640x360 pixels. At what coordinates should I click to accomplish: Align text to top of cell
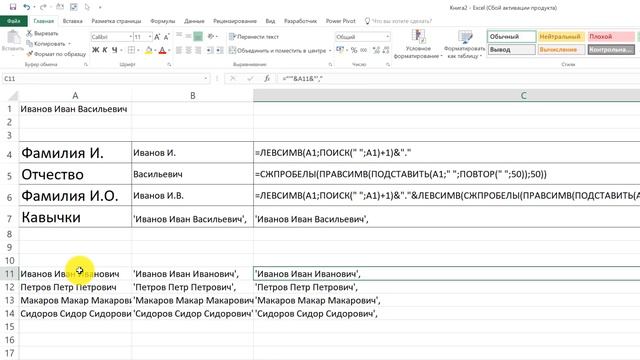click(179, 36)
